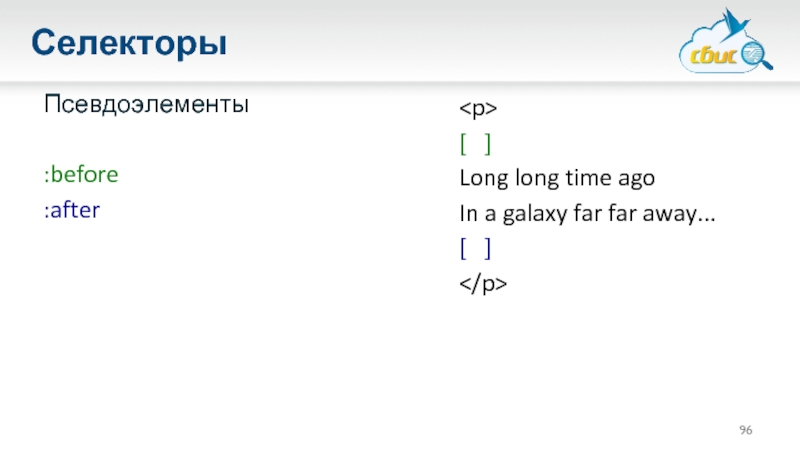Viewport: 800px width, 450px height.
Task: Click the "Псевдоэлементы" heading
Action: [146, 104]
